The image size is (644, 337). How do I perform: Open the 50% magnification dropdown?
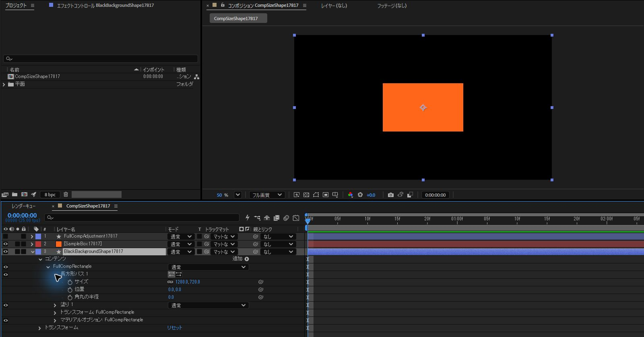[x=238, y=195]
